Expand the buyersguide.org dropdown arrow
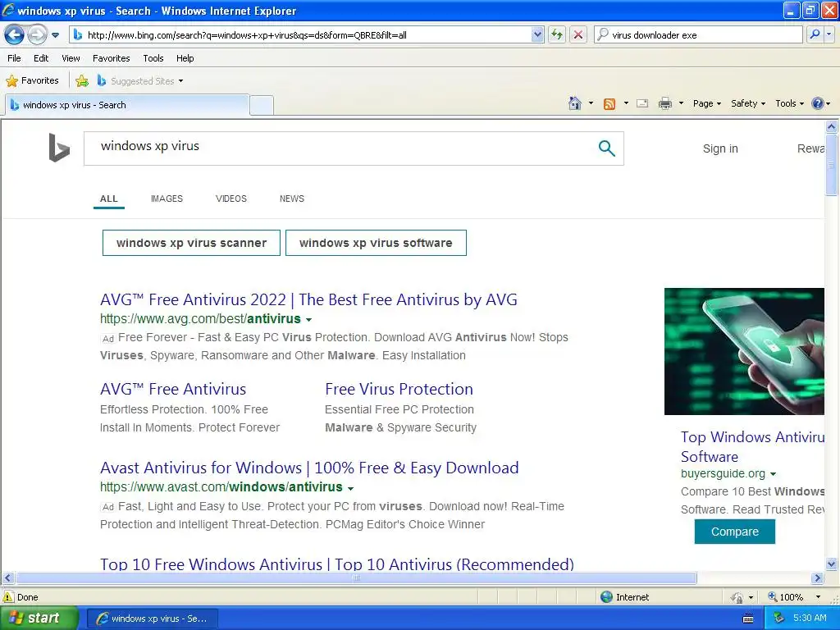 pos(773,474)
